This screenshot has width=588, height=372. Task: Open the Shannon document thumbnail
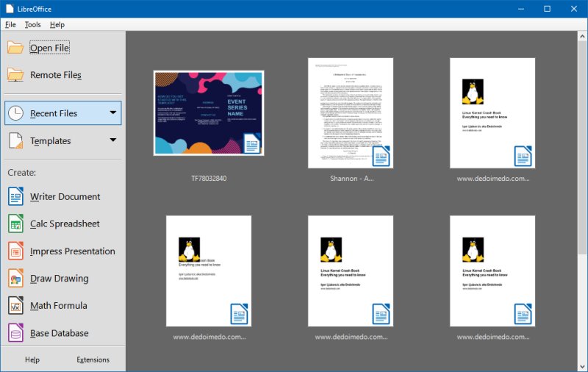351,113
